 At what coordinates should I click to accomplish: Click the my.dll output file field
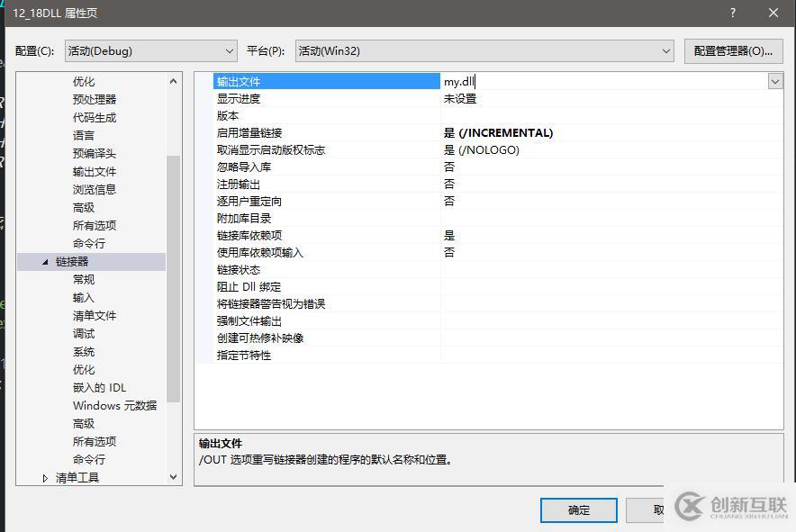click(x=604, y=81)
